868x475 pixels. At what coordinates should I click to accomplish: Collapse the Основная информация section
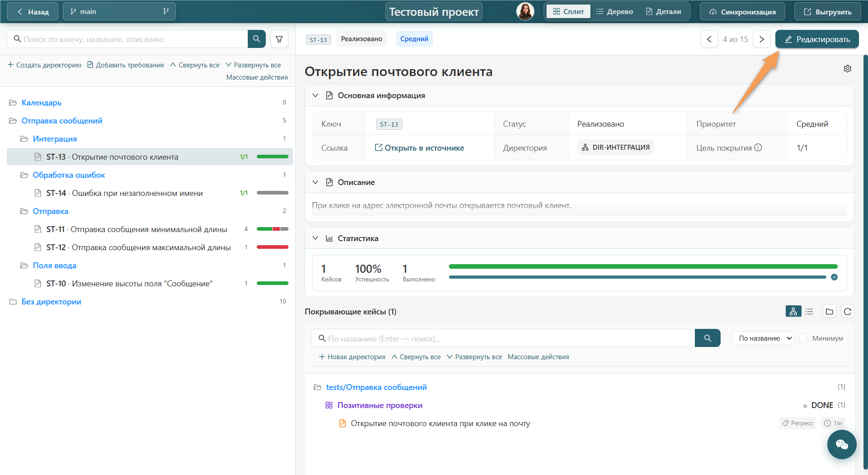tap(316, 95)
